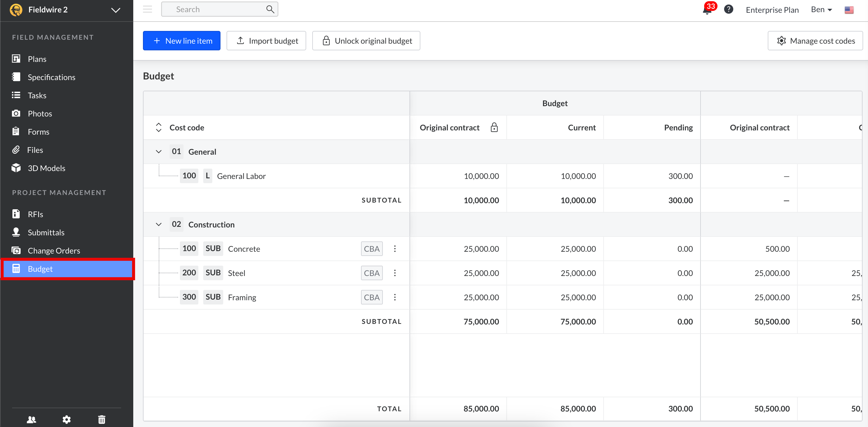Click the help question mark icon
Viewport: 868px width, 427px height.
point(728,9)
